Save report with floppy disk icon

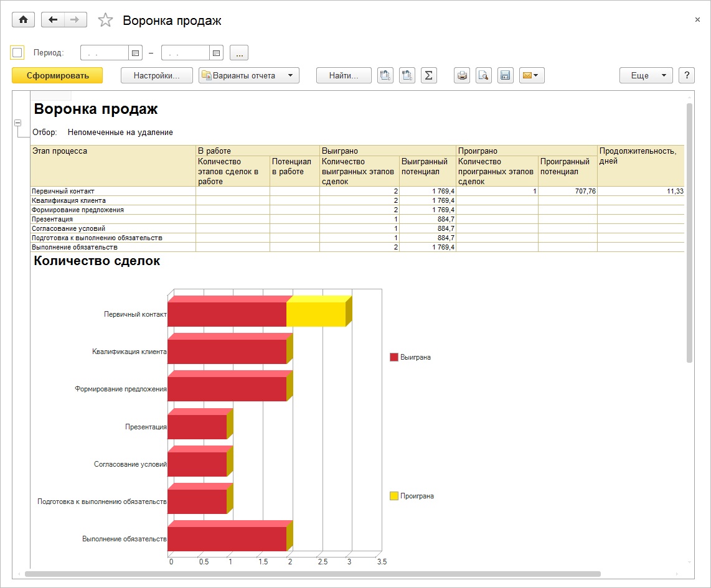(x=505, y=75)
